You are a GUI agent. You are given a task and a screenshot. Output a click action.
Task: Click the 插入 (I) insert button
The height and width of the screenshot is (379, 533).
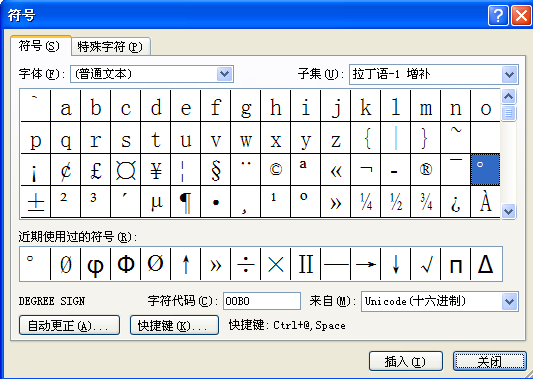pyautogui.click(x=406, y=361)
